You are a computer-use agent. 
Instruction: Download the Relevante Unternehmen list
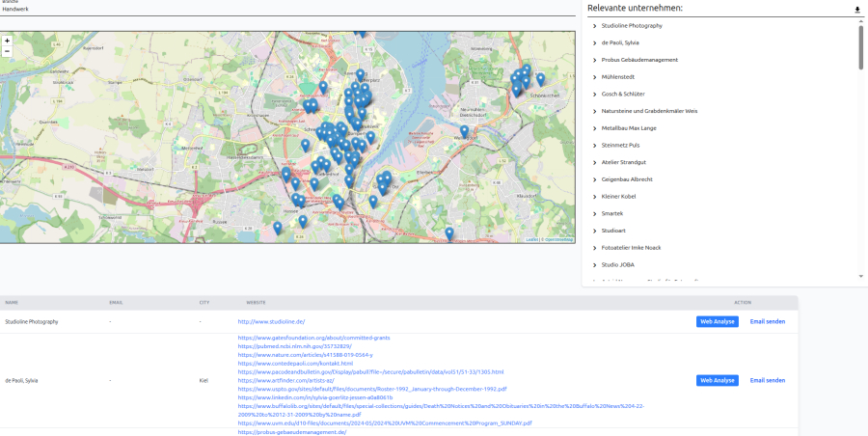pyautogui.click(x=856, y=10)
